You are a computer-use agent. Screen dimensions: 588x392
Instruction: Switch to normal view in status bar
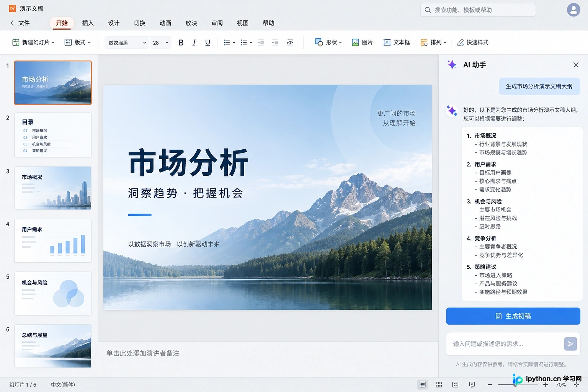pos(423,385)
